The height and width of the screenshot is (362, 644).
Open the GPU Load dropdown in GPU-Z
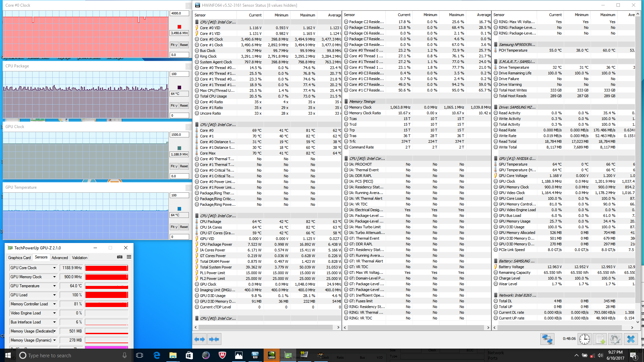(54, 295)
